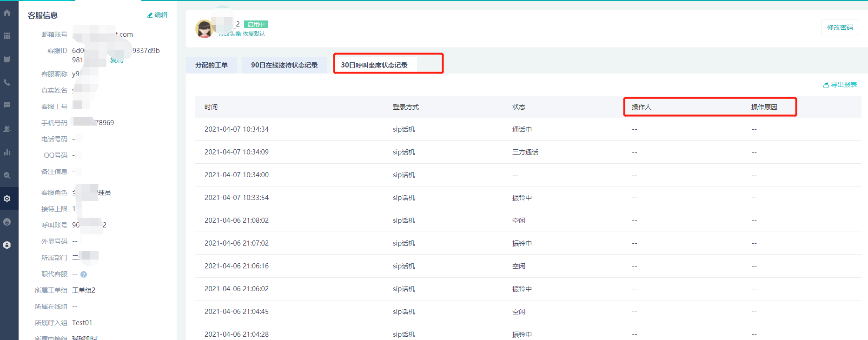Select row 2021-04-06 21:06:16
868x340 pixels.
click(528, 266)
